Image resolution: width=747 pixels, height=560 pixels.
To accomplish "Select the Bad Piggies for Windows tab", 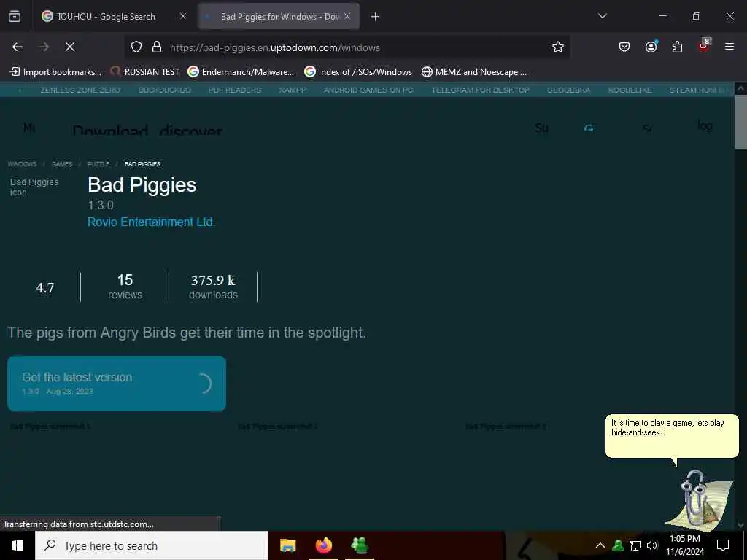I will (279, 17).
